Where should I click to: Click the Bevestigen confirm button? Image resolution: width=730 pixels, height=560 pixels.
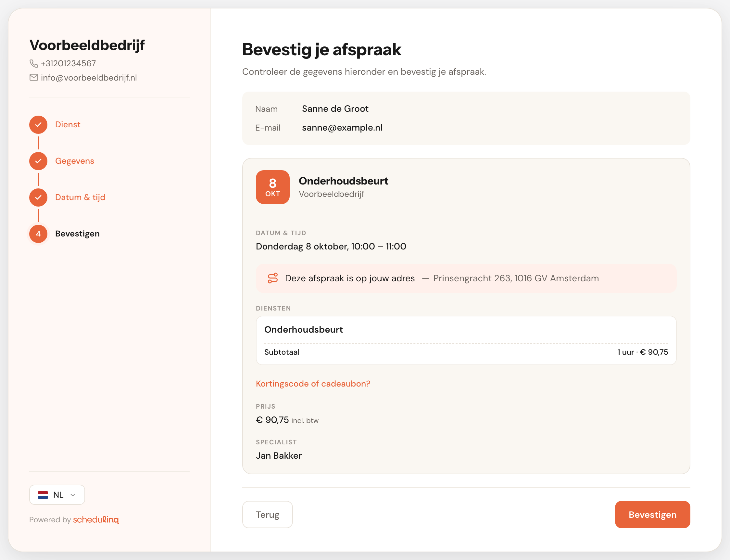(652, 514)
